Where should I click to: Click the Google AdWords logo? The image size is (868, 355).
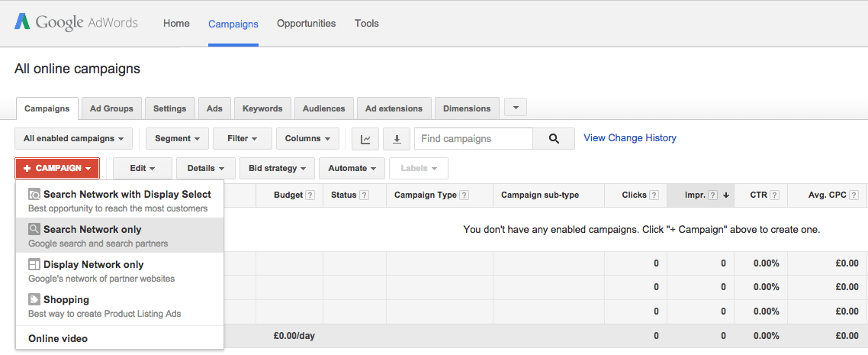[x=76, y=23]
